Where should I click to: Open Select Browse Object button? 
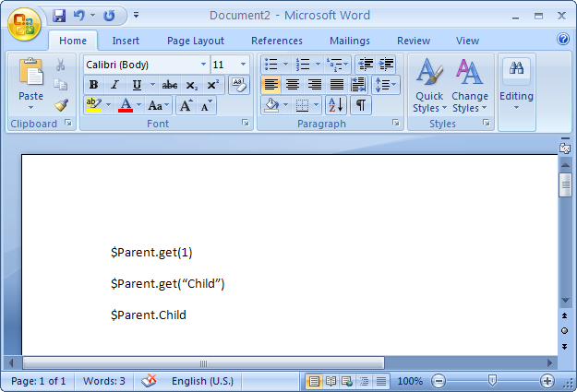564,331
